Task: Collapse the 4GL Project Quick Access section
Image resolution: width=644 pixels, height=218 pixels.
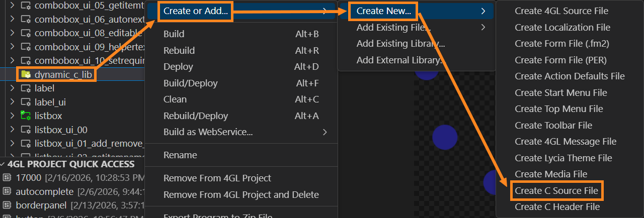Action: point(3,164)
